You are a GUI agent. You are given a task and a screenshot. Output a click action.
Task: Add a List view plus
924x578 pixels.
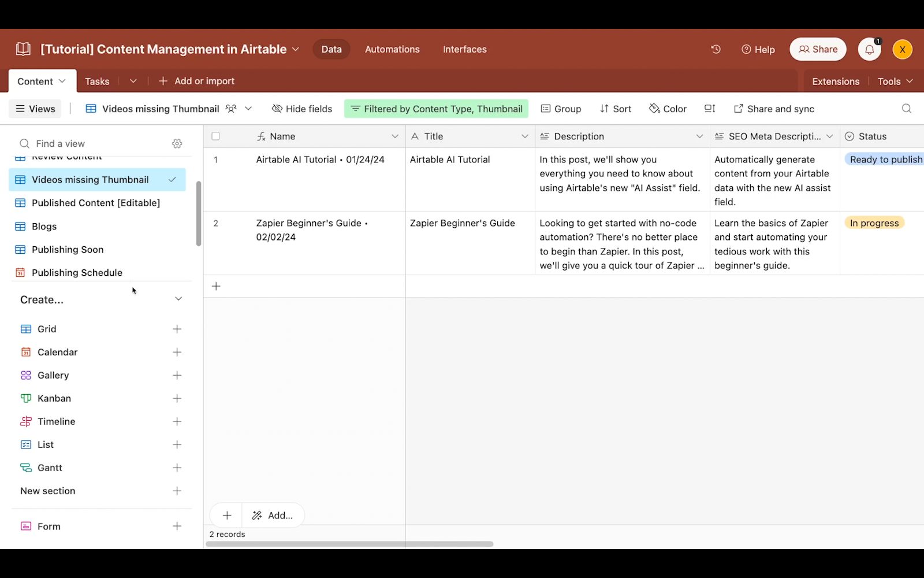[x=177, y=444]
